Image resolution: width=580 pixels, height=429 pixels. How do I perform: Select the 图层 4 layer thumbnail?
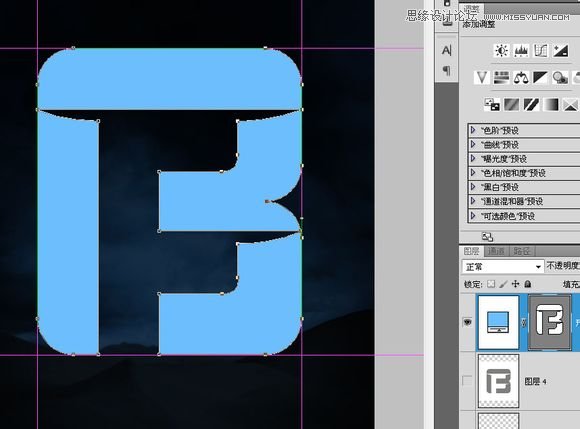click(498, 381)
